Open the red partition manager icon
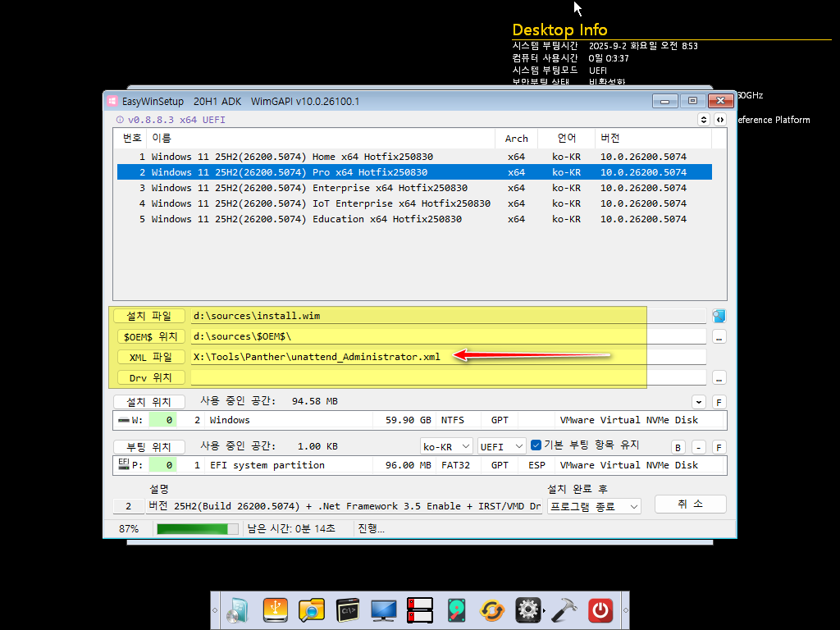 (420, 609)
